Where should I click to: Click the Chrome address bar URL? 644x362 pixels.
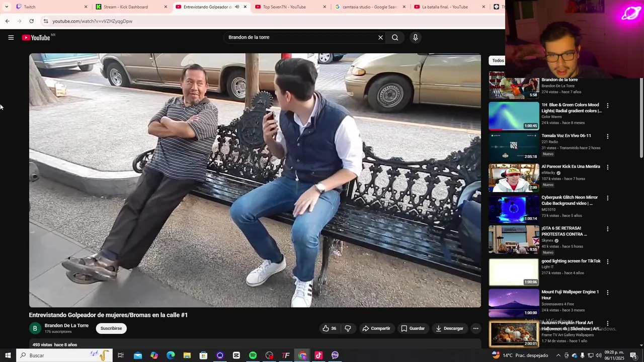(93, 21)
